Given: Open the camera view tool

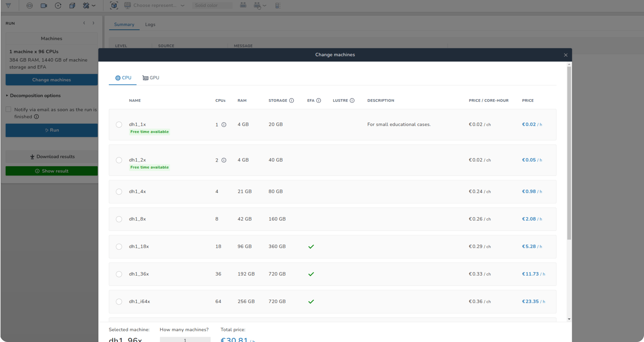Looking at the screenshot, I should point(44,5).
